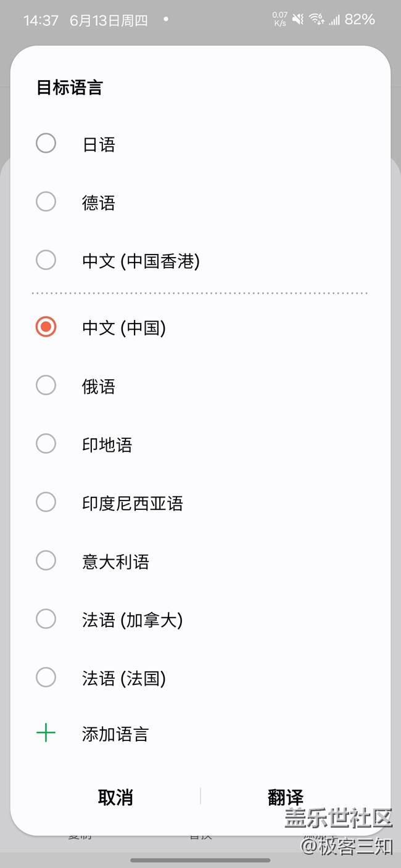Tap the green plus icon to add language
Viewport: 401px width, 868px height.
[x=46, y=732]
